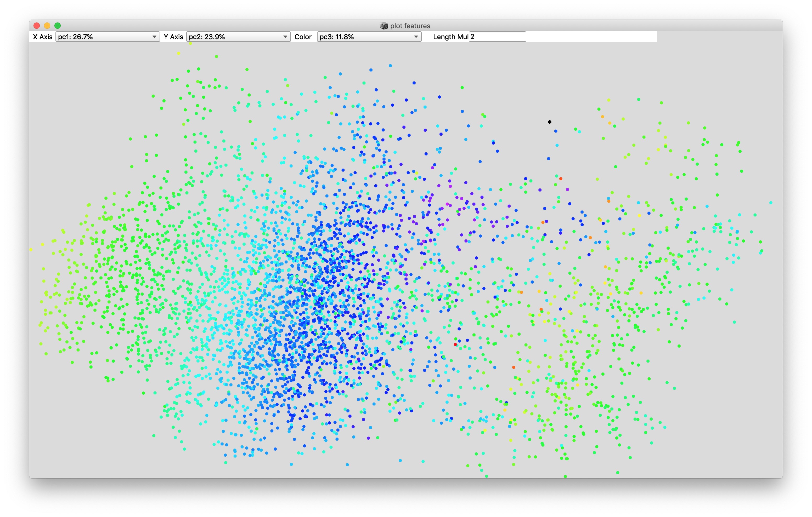Open the X Axis pc1 dropdown

point(107,37)
